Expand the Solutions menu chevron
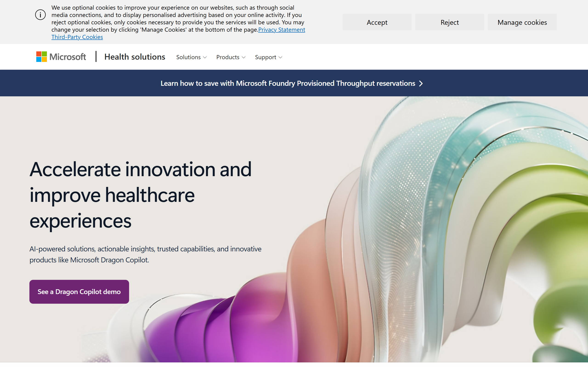 [x=205, y=57]
